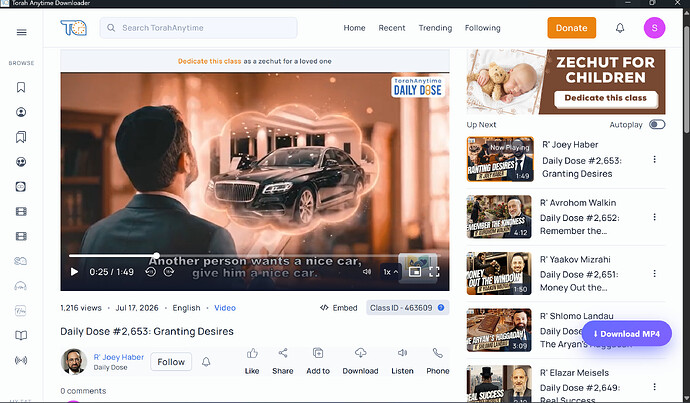Click the Donate button

tap(571, 28)
